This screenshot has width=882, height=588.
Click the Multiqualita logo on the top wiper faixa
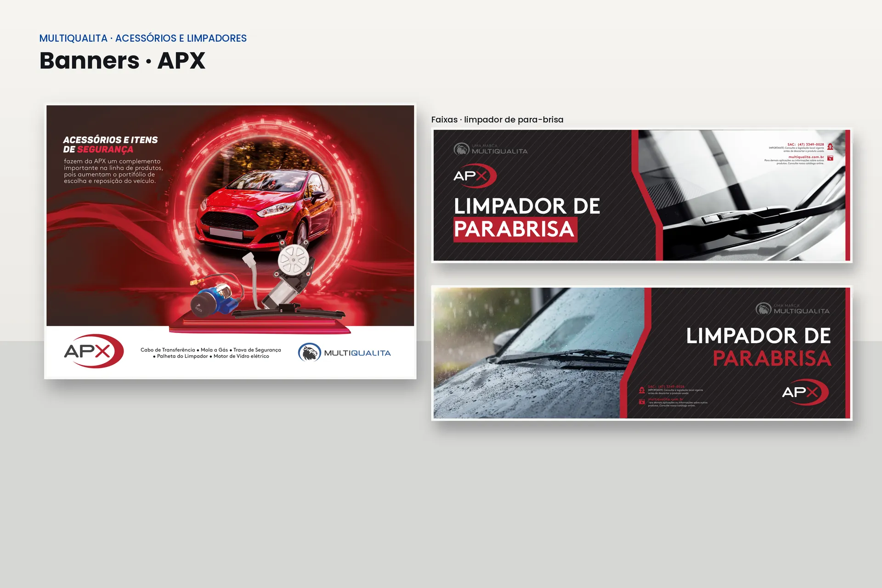pyautogui.click(x=490, y=149)
